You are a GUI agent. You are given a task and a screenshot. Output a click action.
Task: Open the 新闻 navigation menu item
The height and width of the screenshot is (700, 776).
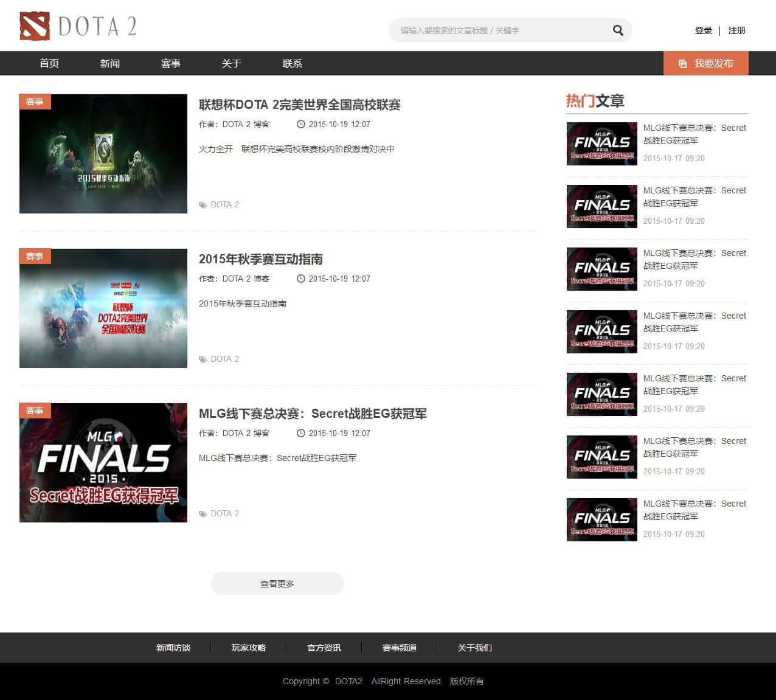tap(110, 63)
